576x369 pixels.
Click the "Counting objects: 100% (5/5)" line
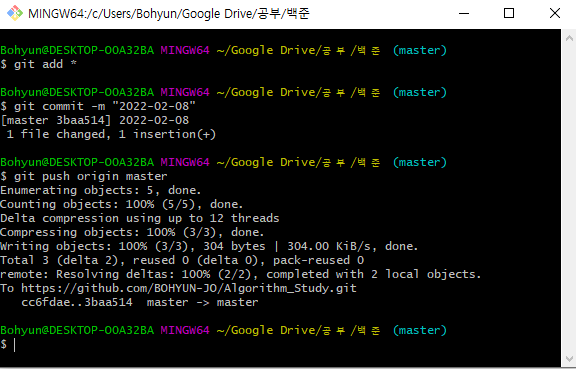(x=122, y=204)
